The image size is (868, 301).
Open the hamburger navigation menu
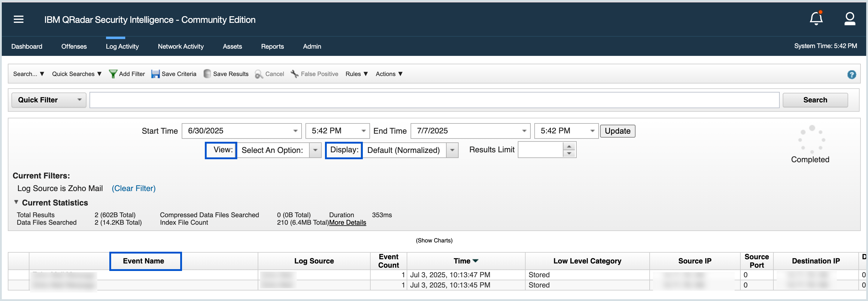(19, 19)
